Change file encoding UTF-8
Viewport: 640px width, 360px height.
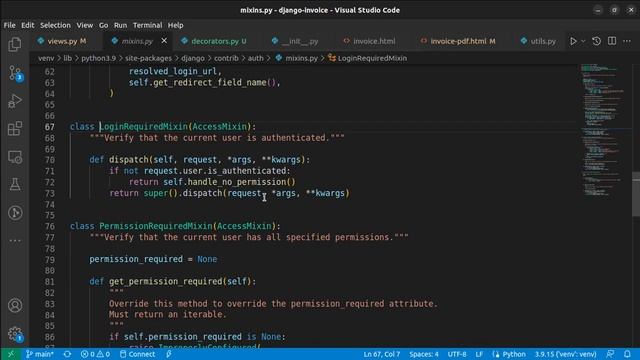click(457, 354)
